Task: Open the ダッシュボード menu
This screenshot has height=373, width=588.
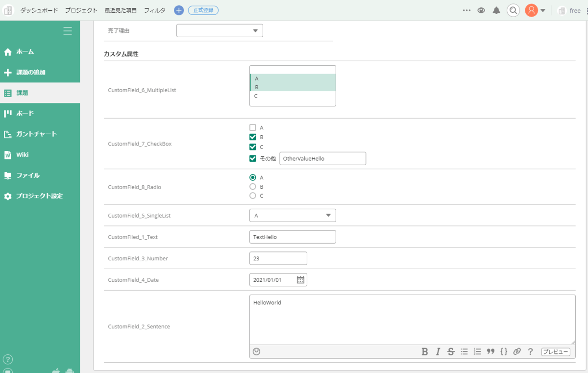Action: 39,10
